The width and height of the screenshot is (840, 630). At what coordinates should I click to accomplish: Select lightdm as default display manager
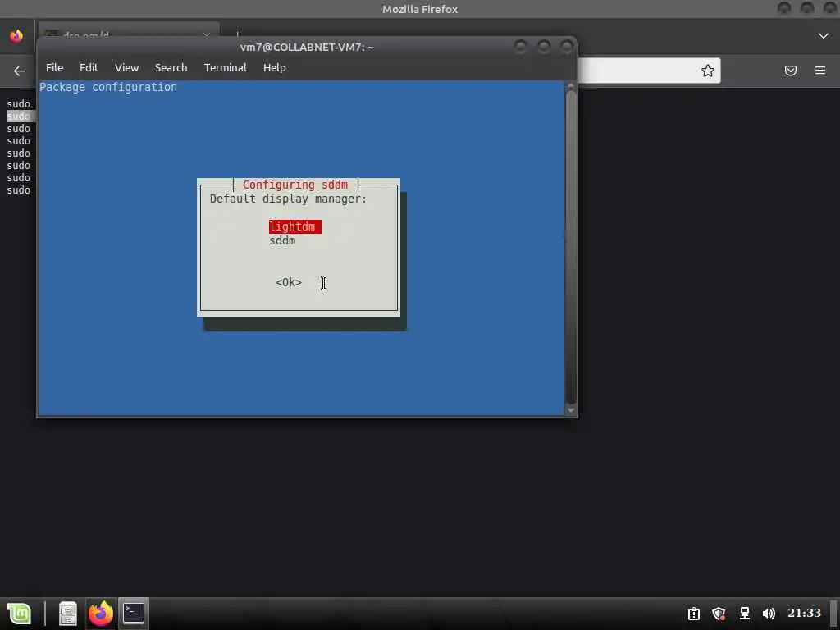tap(294, 226)
